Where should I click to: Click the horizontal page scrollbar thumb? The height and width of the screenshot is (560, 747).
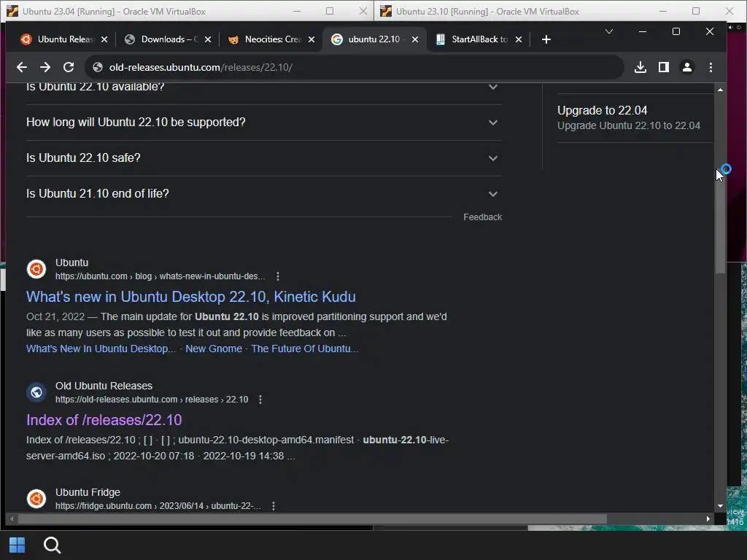coord(312,518)
